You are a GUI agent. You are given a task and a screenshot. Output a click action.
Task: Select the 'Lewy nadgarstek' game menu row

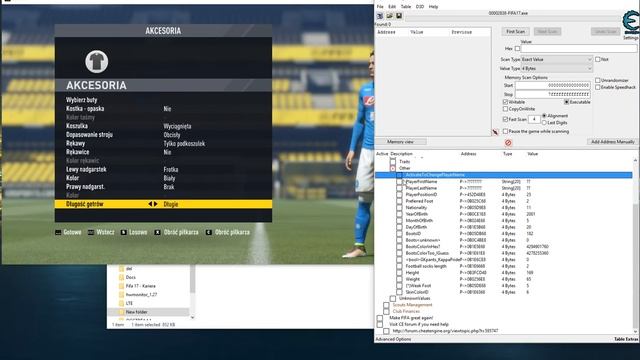click(x=163, y=169)
